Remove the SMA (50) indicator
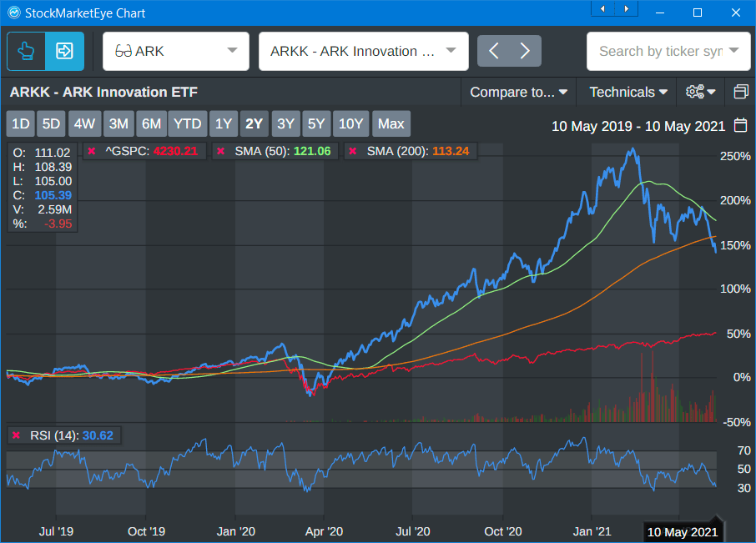 pos(220,151)
